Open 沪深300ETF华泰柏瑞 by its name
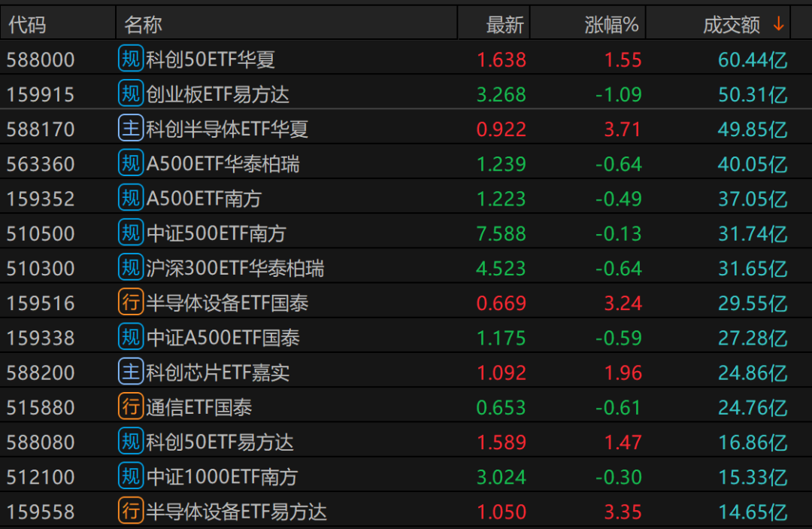The height and width of the screenshot is (529, 812). pos(235,269)
